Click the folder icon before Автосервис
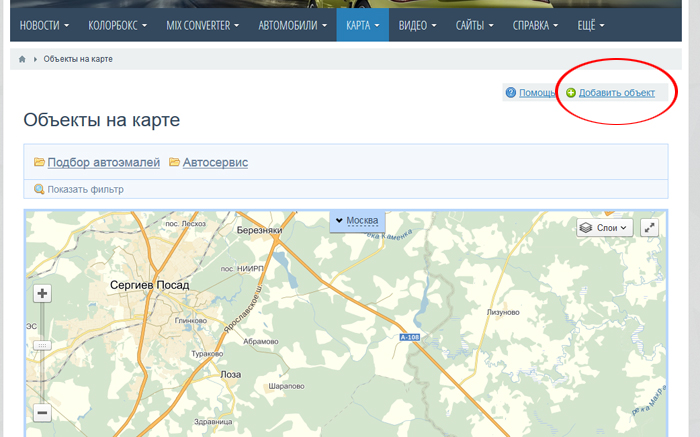The height and width of the screenshot is (437, 700). tap(175, 162)
